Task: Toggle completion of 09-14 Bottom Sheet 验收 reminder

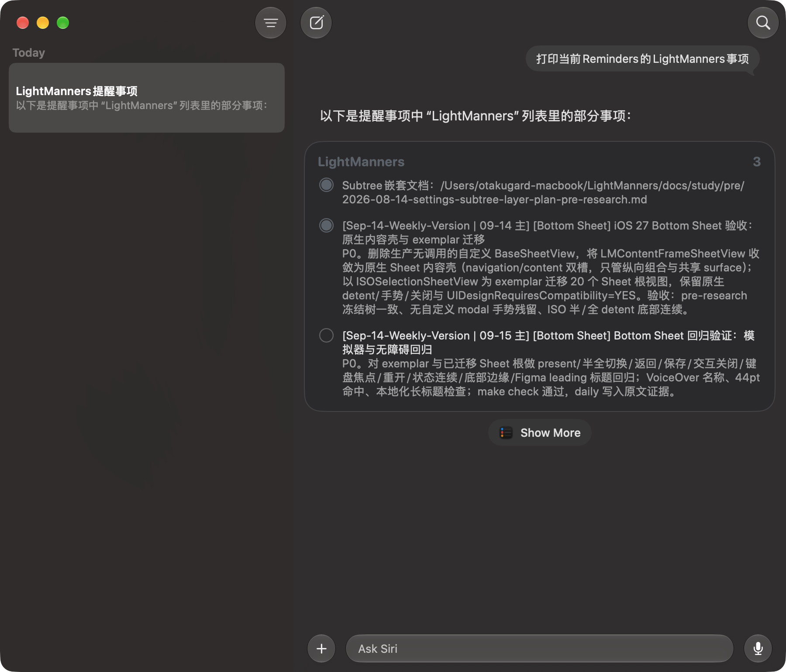Action: 326,225
